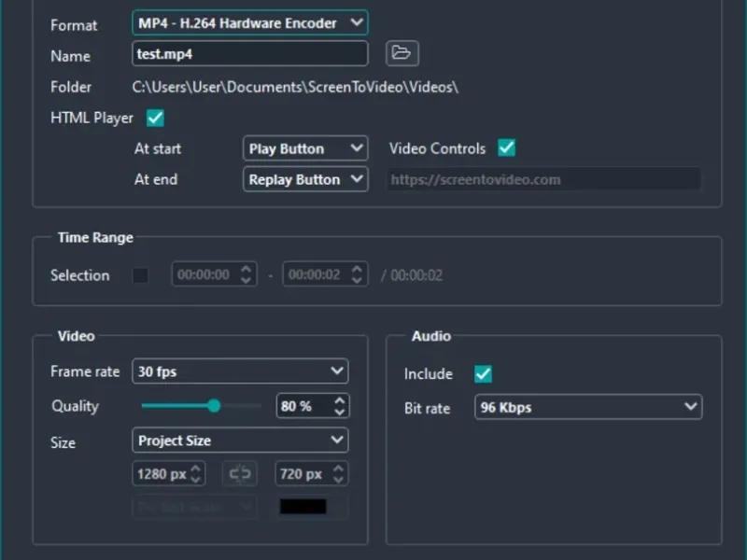Increase the selection start time with the up arrow
Screen dimensions: 747x560
pyautogui.click(x=246, y=269)
